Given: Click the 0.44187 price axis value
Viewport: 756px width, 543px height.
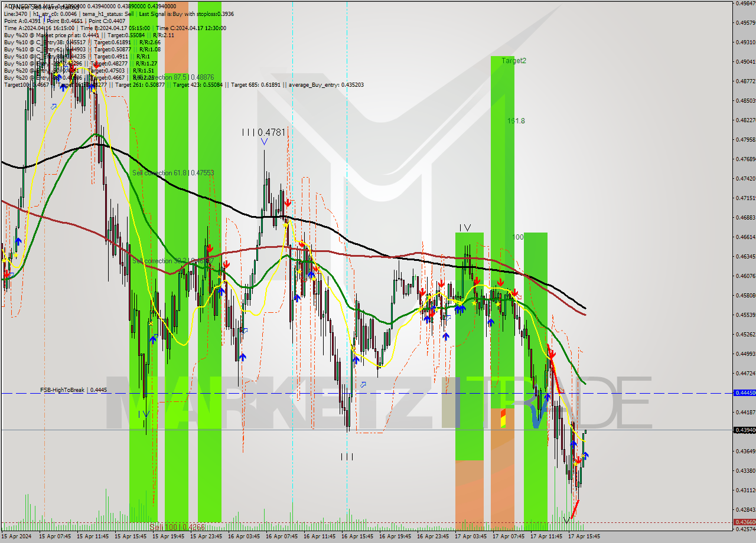Looking at the screenshot, I should tap(746, 412).
